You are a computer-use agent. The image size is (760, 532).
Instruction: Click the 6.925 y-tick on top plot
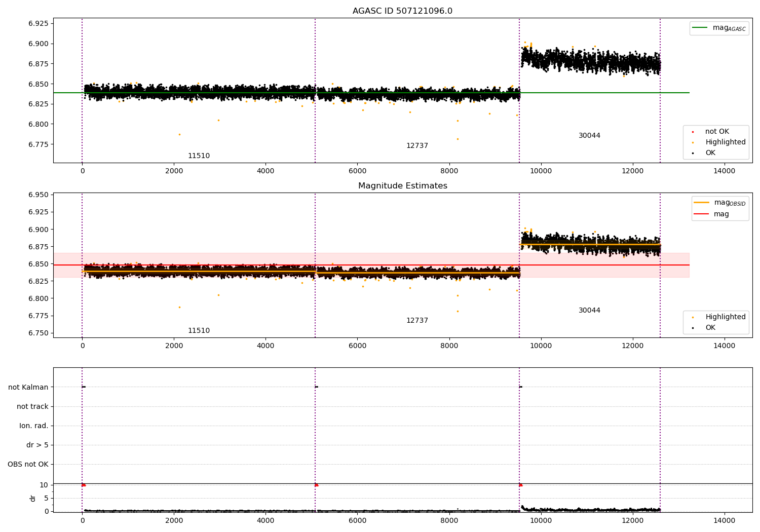tap(39, 23)
